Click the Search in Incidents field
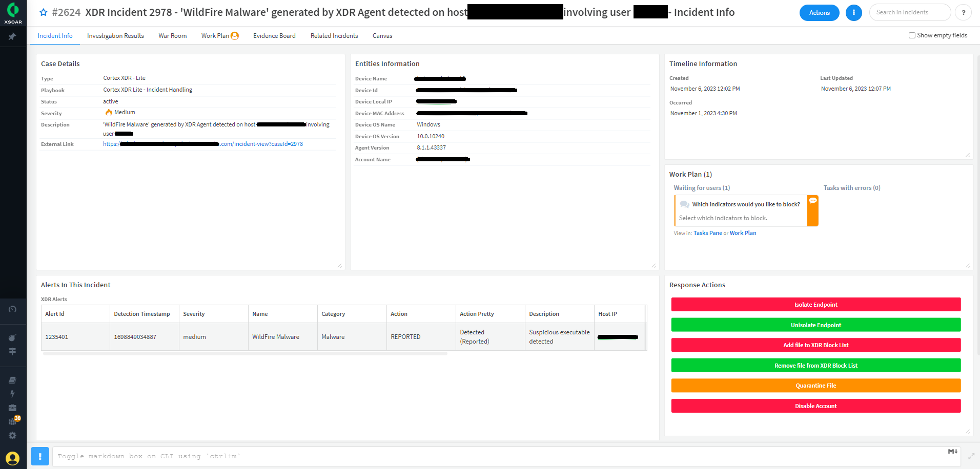This screenshot has height=469, width=980. [x=910, y=12]
